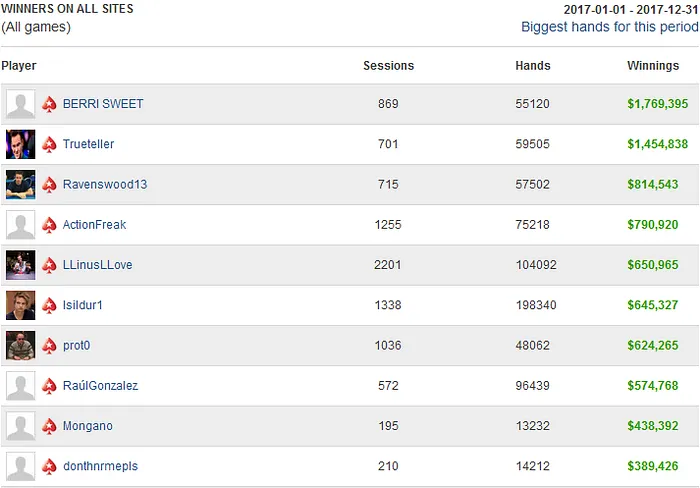Click the red spade icon beside Ravenswood13
Viewport: 700px width, 488px height.
[50, 185]
